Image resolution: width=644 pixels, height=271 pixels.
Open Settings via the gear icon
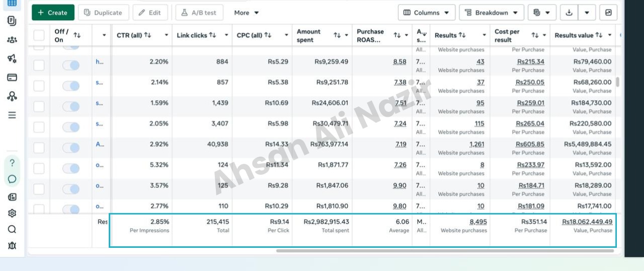12,213
